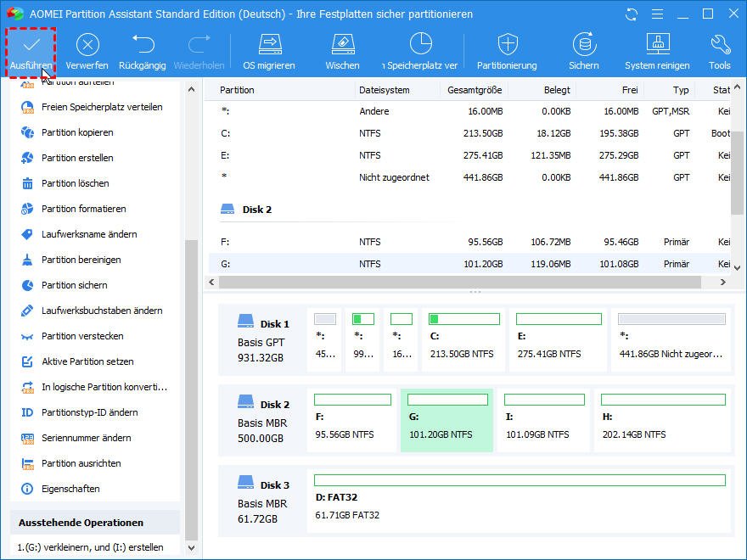This screenshot has height=560, width=747.
Task: Refresh disk list via title bar icon
Action: point(630,14)
